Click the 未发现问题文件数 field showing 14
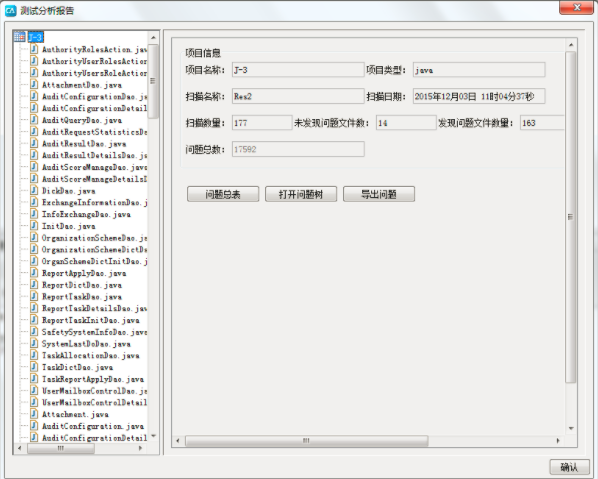Viewport: 598px width, 479px height. (x=406, y=123)
